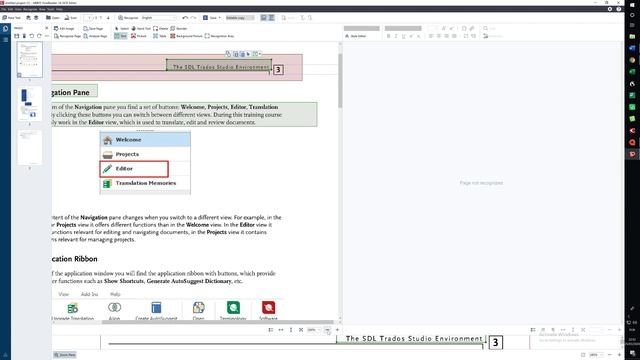
Task: Open the File menu
Action: pyautogui.click(x=4, y=9)
